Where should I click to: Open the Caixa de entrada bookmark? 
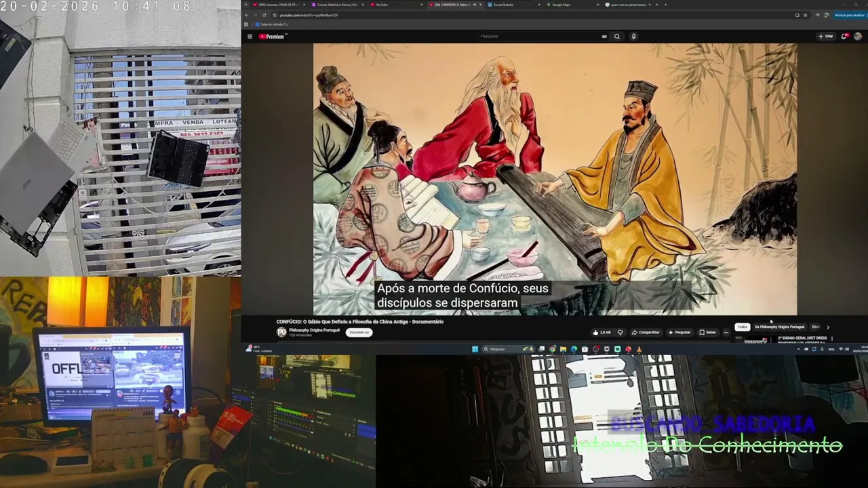coord(273,24)
